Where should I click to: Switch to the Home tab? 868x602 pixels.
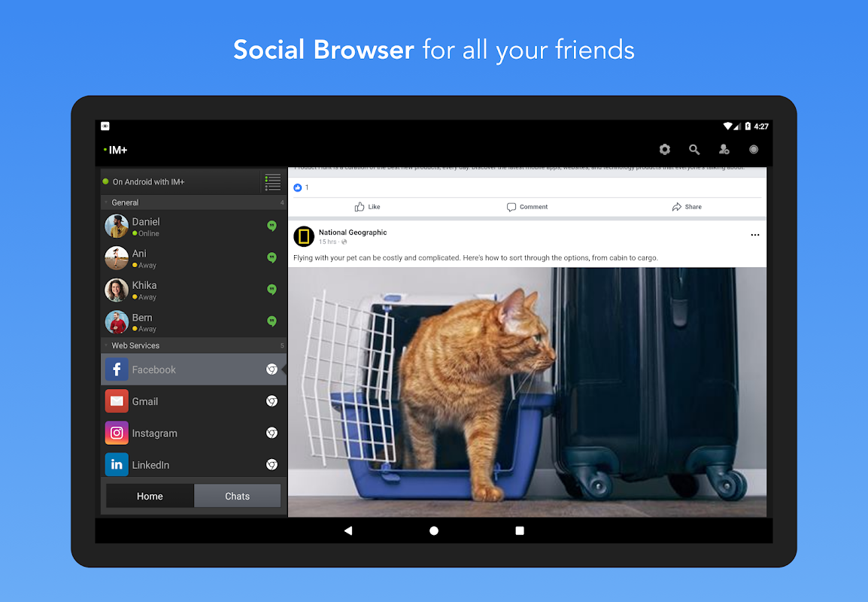click(x=150, y=496)
